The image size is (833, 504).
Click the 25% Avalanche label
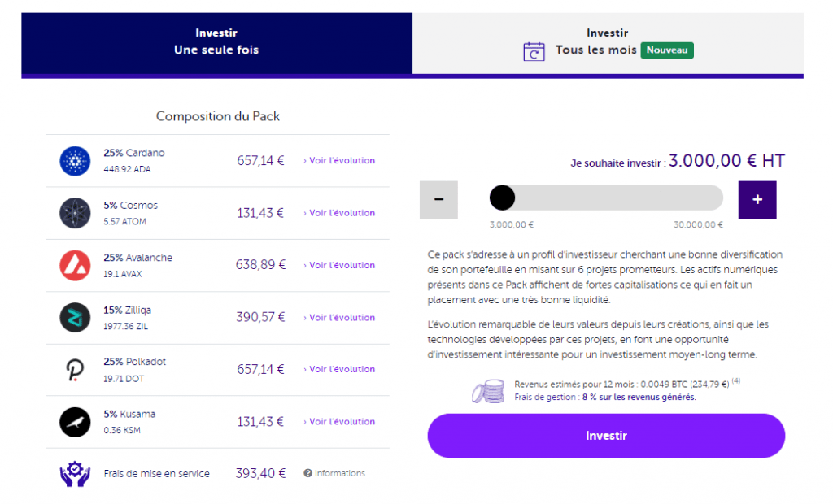coord(137,258)
